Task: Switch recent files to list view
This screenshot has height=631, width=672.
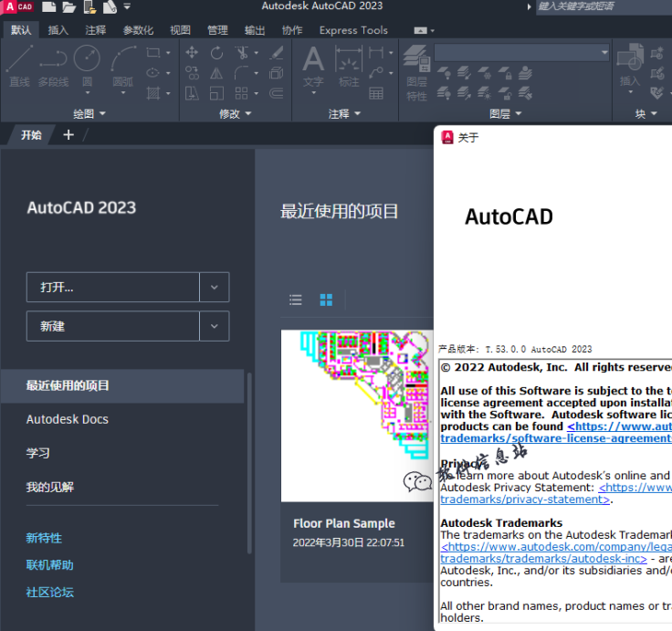Action: [x=296, y=300]
